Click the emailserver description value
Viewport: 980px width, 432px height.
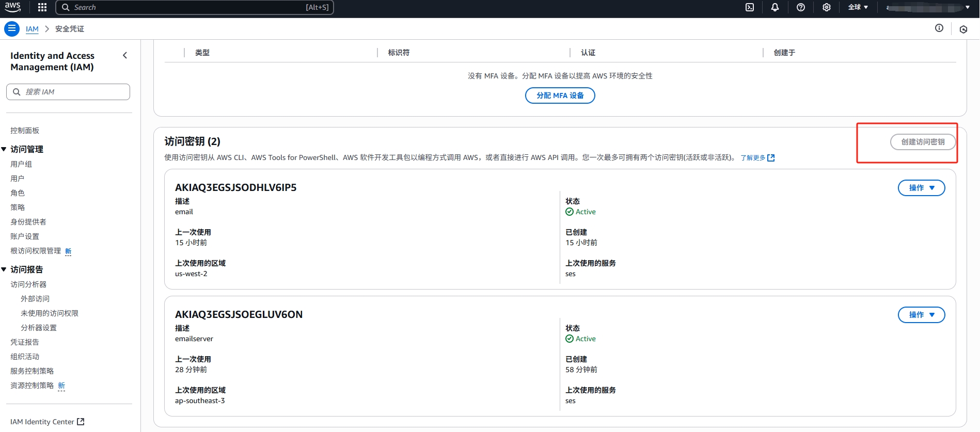(194, 339)
